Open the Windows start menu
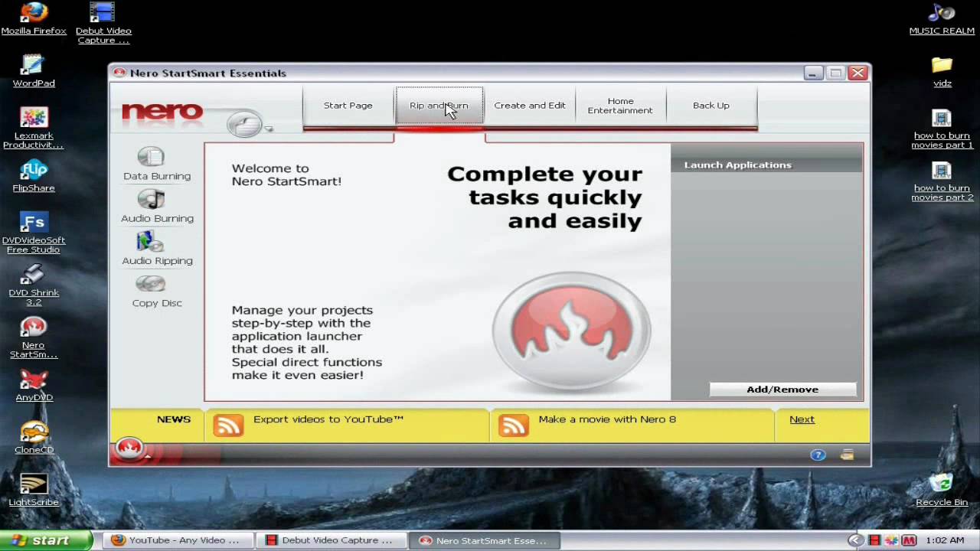Viewport: 980px width, 551px height. coord(46,540)
